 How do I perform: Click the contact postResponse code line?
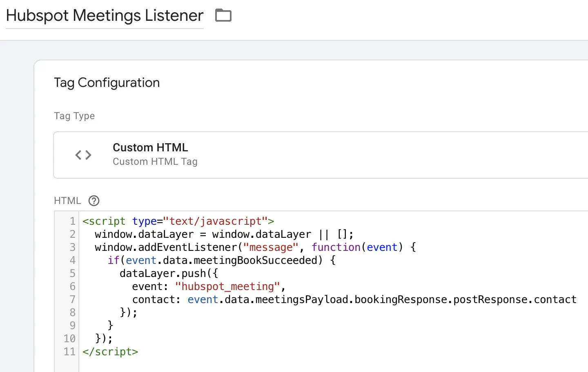click(354, 299)
